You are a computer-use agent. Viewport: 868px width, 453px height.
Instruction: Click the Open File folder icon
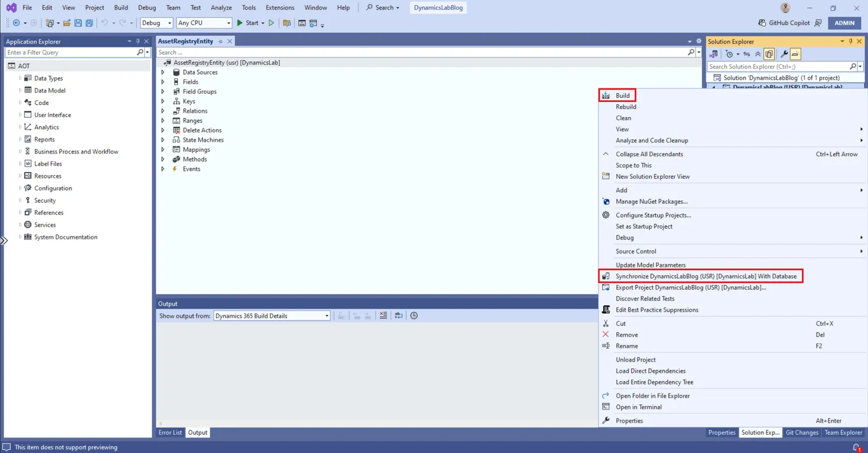pyautogui.click(x=67, y=23)
